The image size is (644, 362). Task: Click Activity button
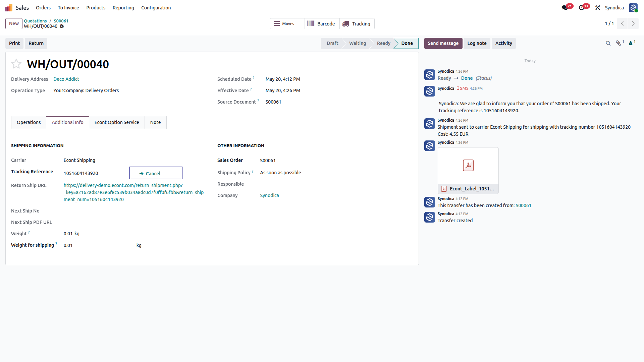tap(504, 43)
